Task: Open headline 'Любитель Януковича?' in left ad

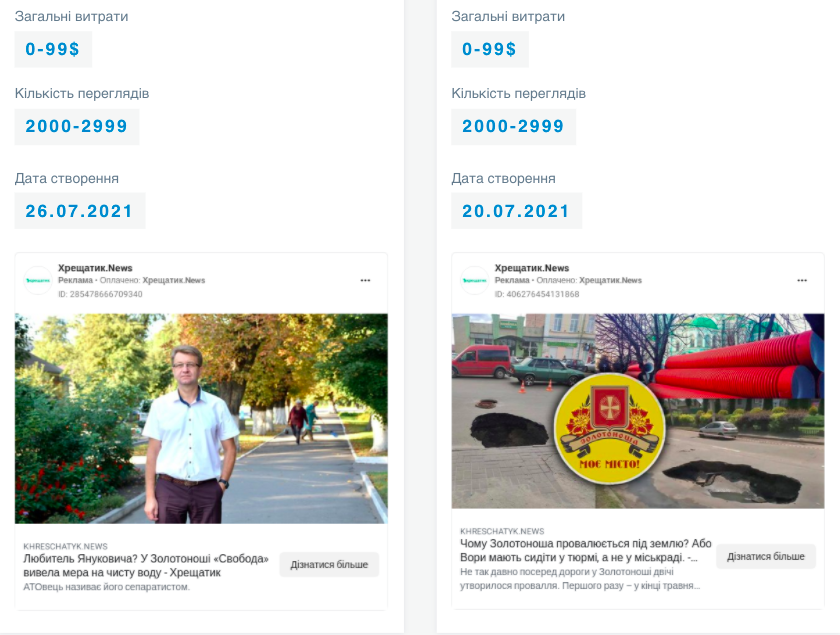Action: click(146, 565)
